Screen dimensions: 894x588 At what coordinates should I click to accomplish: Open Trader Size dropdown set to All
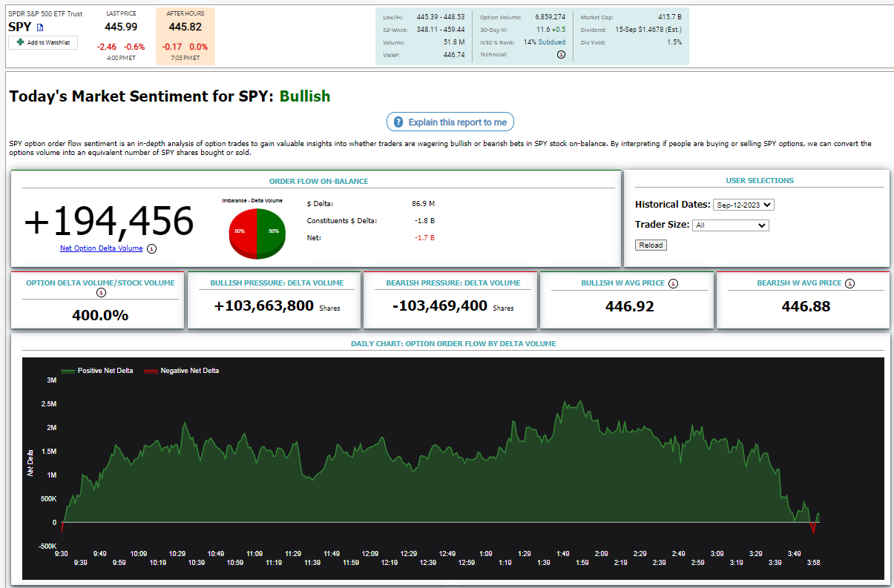(730, 225)
